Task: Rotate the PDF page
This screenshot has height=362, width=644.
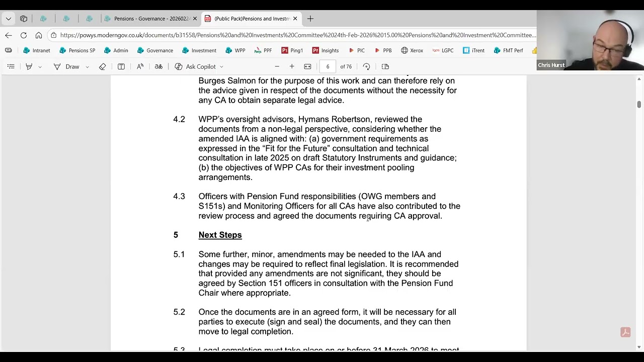Action: (x=366, y=66)
